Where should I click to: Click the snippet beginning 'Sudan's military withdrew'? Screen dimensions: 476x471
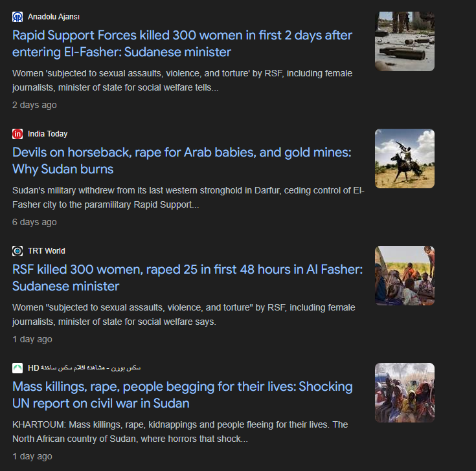[x=188, y=197]
